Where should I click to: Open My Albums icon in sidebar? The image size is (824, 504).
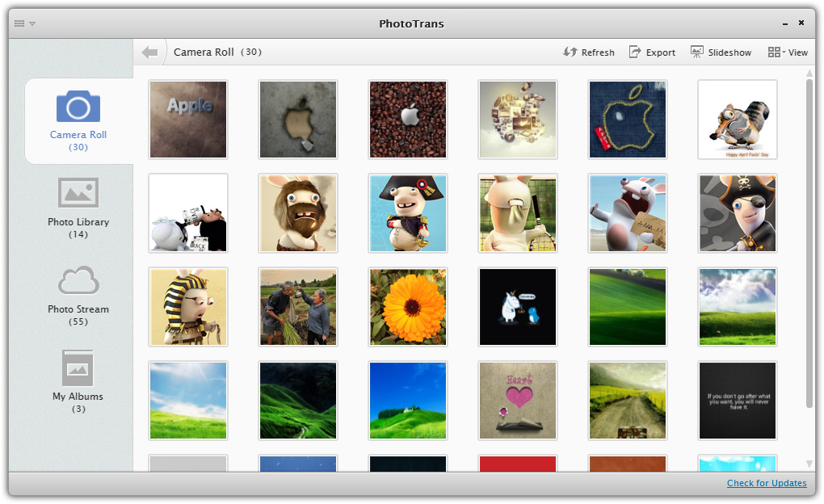pos(78,367)
